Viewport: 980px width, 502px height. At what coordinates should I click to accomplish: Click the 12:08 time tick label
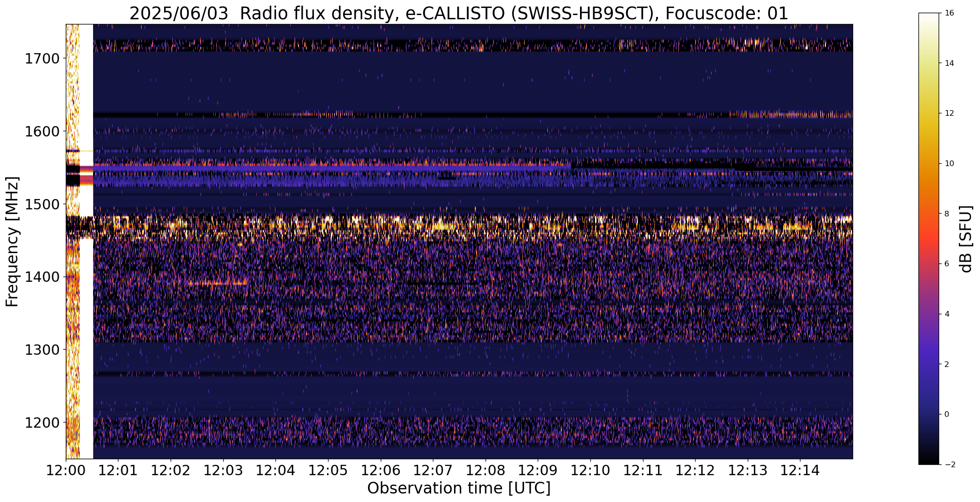(x=486, y=470)
